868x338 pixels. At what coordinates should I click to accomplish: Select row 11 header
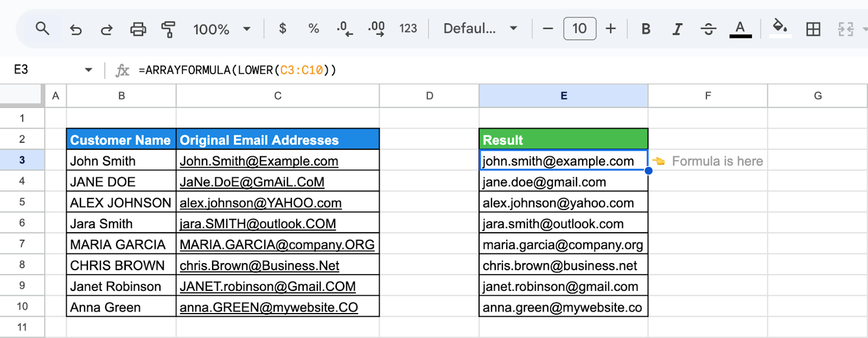pyautogui.click(x=22, y=327)
